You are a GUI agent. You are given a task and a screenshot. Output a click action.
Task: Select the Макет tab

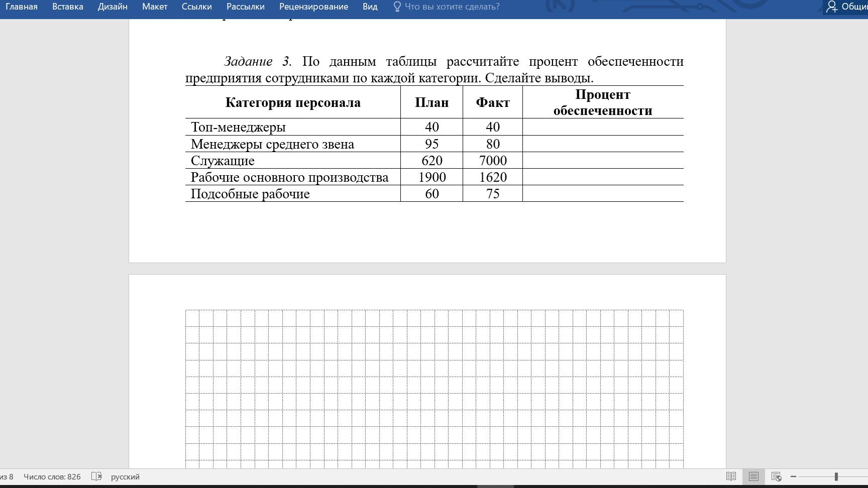[155, 7]
